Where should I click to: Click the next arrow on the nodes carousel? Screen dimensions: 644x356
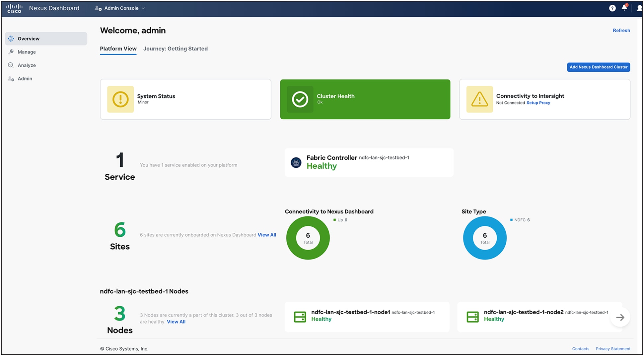[x=620, y=317]
